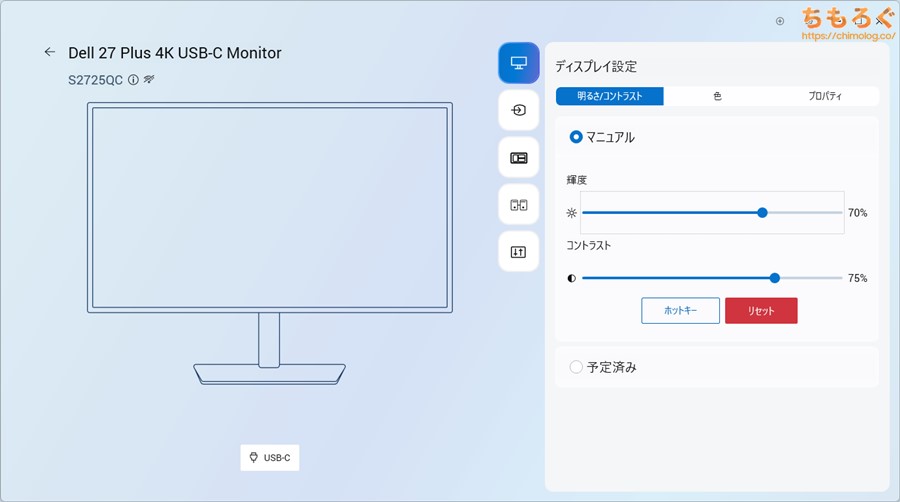Image resolution: width=900 pixels, height=502 pixels.
Task: Switch to the 色 tab
Action: tap(717, 97)
